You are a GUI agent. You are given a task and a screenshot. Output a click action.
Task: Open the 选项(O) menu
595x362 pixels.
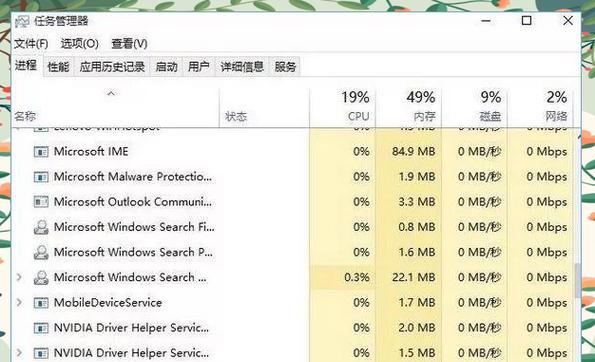(x=79, y=44)
